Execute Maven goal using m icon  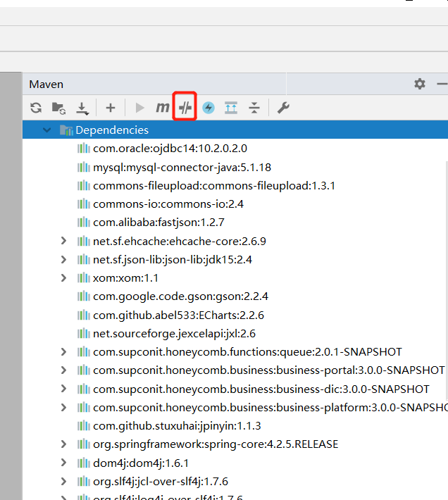pyautogui.click(x=162, y=108)
